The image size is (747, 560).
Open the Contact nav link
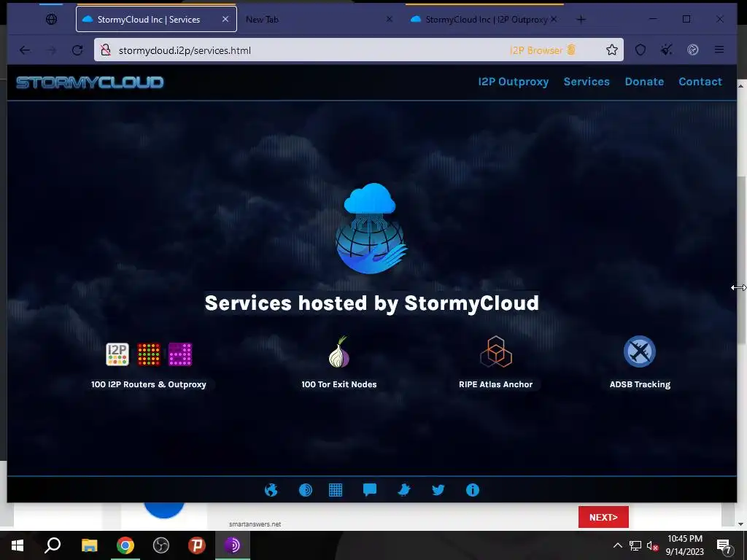pyautogui.click(x=700, y=82)
